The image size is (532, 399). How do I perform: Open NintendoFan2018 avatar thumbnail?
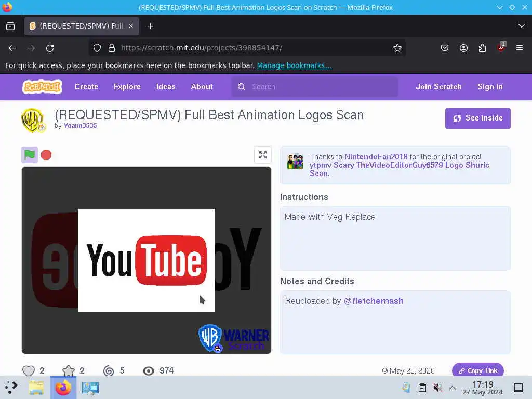295,161
